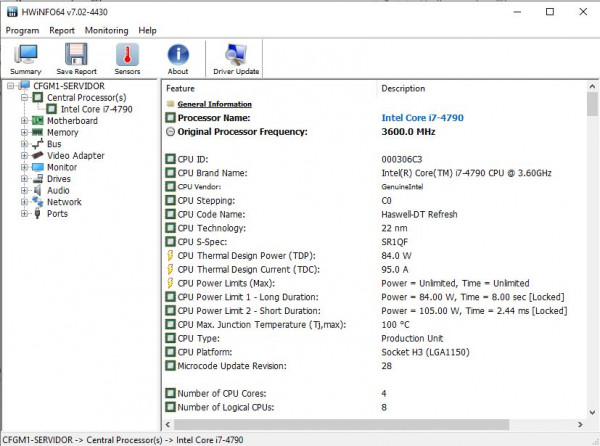This screenshot has height=446, width=600.
Task: Select the Intel Core i7-4790 tree item label
Action: (96, 109)
